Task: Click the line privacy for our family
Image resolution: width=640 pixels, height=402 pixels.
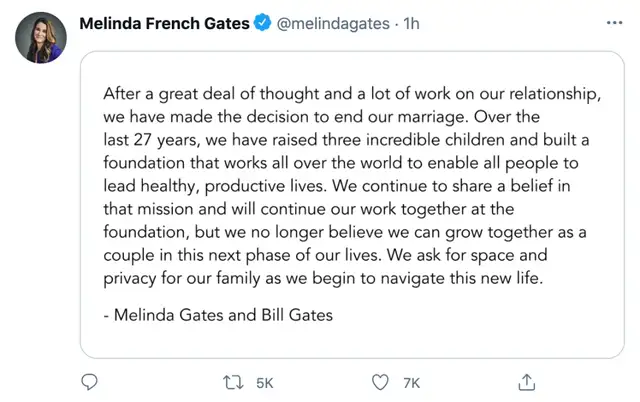Action: [323, 278]
